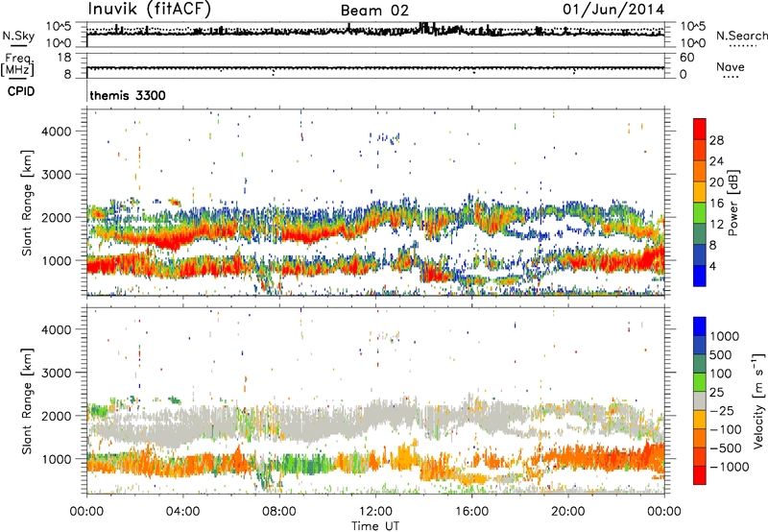Viewport: 768px width, 532px height.
Task: Click the '16:00' time axis tick label
Action: (x=471, y=512)
